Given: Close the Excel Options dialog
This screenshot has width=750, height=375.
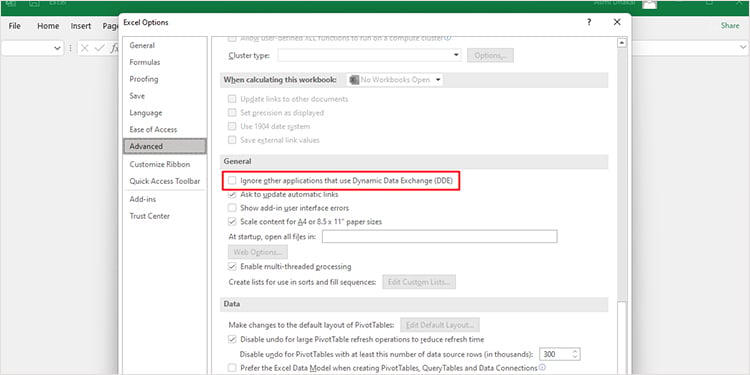Looking at the screenshot, I should pyautogui.click(x=617, y=22).
